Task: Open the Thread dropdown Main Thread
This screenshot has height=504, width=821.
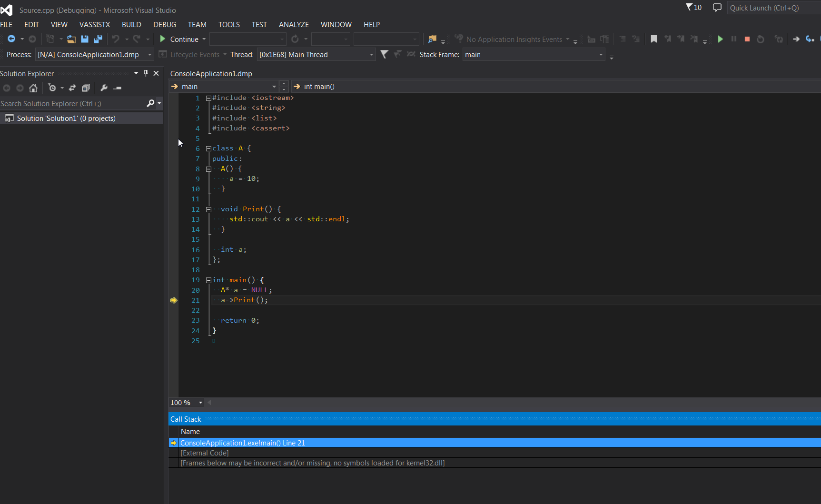Action: [317, 55]
